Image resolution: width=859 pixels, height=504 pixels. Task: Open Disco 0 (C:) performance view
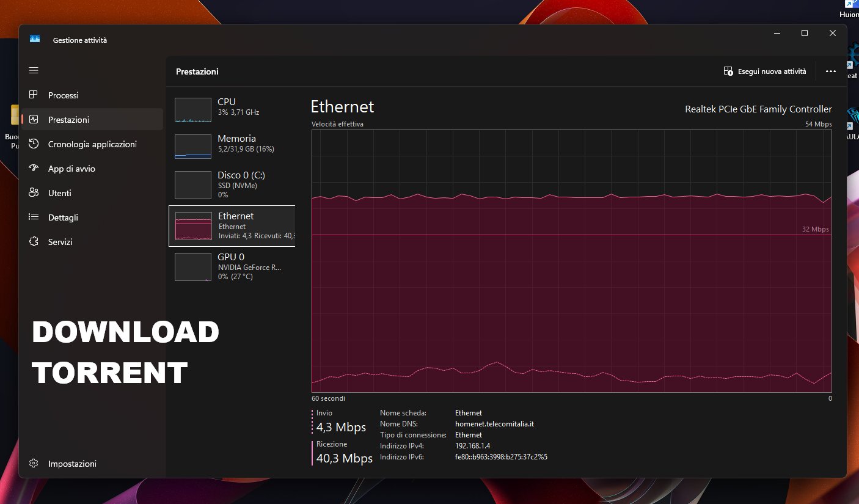coord(193,184)
